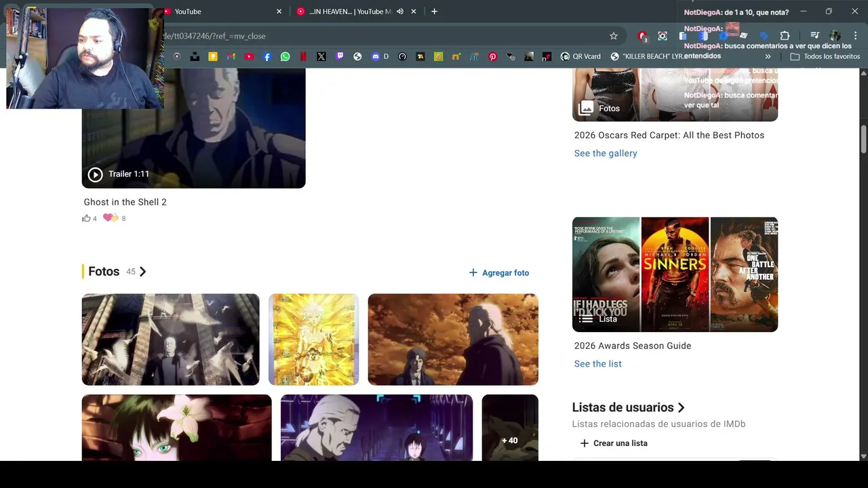This screenshot has height=488, width=868.
Task: Open the YouTube bookmark icon in bookmarks bar
Action: click(x=249, y=57)
